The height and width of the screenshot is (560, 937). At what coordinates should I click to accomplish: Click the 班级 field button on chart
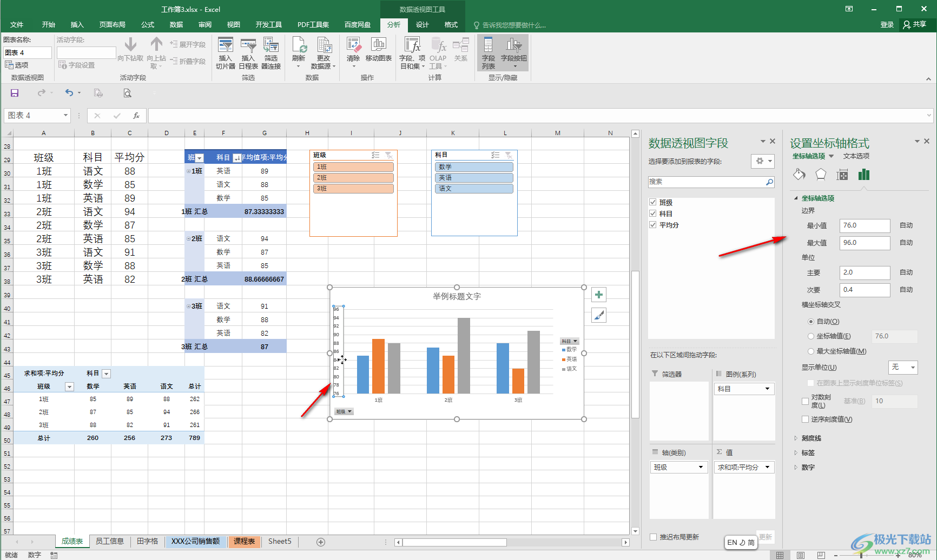[x=344, y=411]
